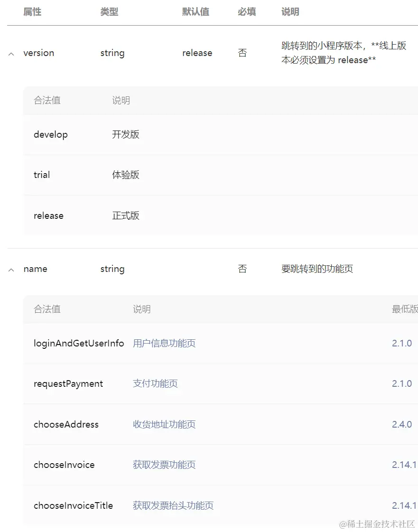Click 合法值 header in name sub-table
This screenshot has height=532, width=418.
[47, 309]
